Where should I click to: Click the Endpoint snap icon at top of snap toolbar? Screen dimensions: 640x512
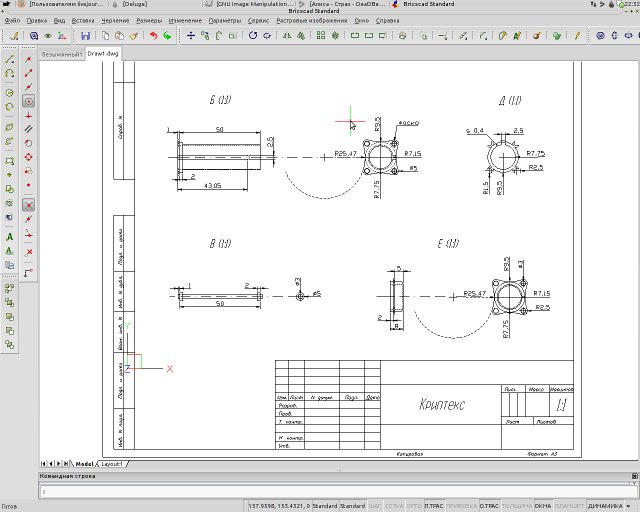pos(28,60)
